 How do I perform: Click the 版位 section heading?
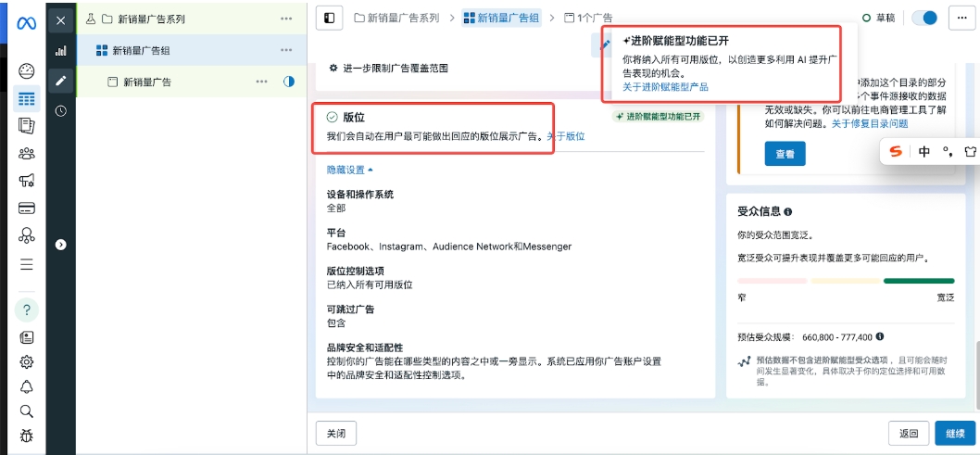click(354, 117)
